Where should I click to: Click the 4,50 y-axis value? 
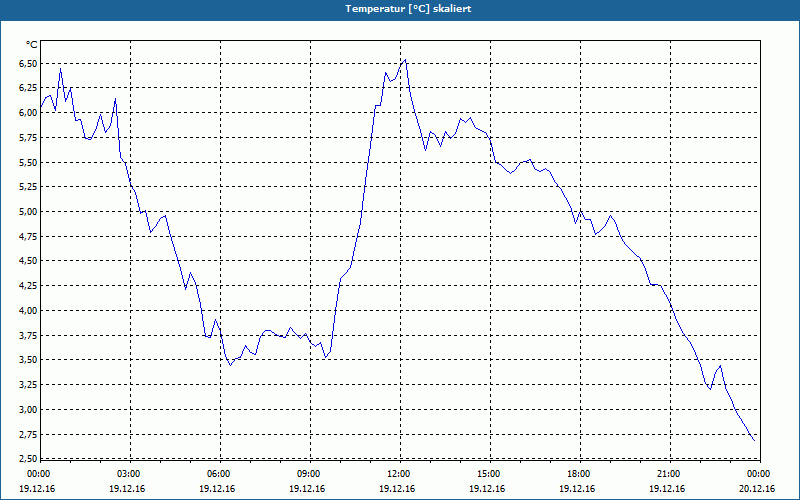28,261
